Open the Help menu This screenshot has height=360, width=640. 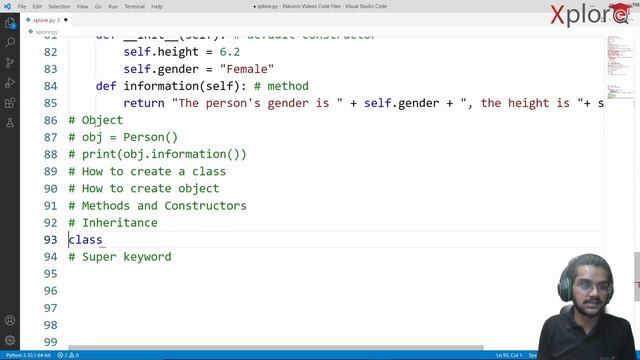click(x=157, y=7)
